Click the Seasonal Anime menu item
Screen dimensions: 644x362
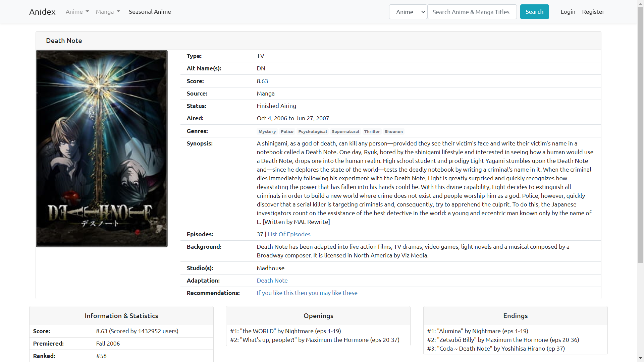[150, 11]
